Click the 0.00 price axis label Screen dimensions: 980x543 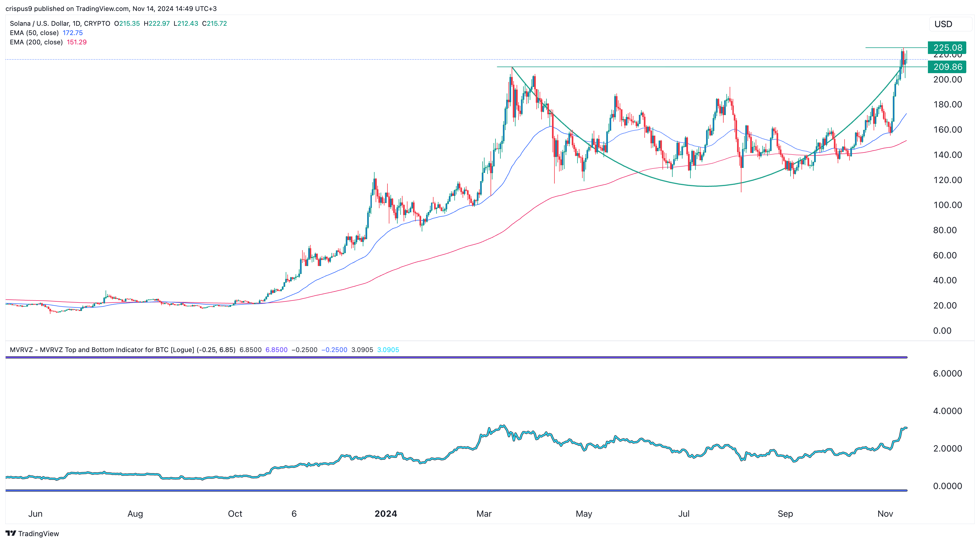(x=942, y=331)
